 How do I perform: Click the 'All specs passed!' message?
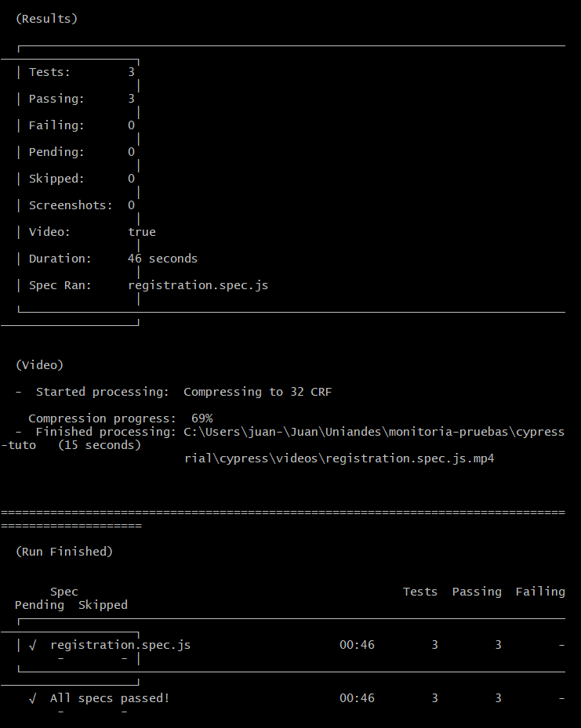tap(110, 699)
